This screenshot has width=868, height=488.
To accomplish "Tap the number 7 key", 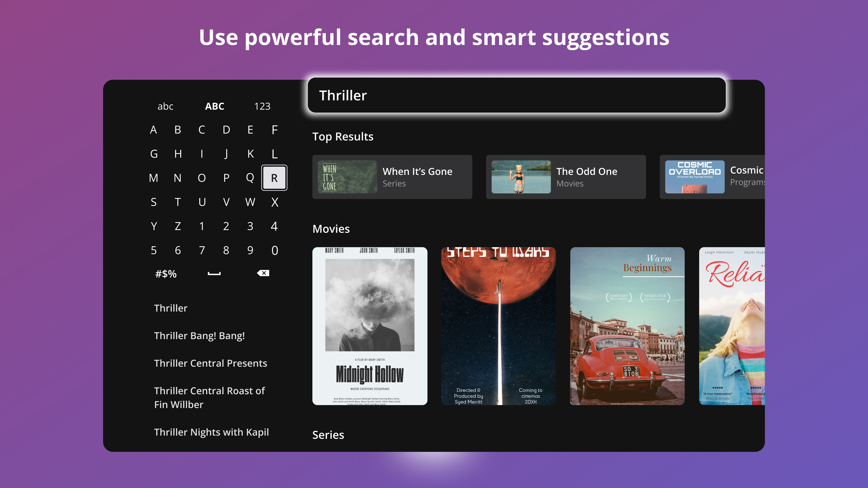I will (201, 250).
